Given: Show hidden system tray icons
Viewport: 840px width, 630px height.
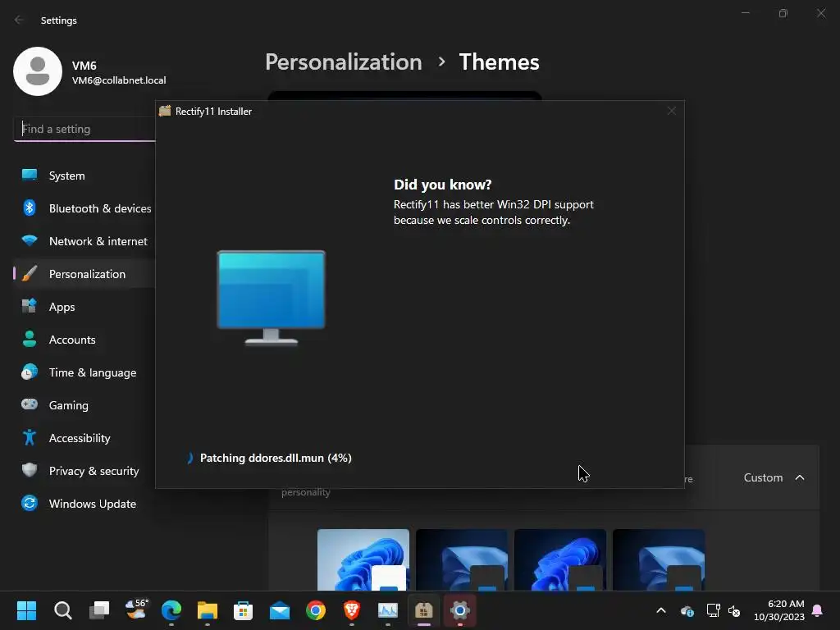Looking at the screenshot, I should 661,610.
